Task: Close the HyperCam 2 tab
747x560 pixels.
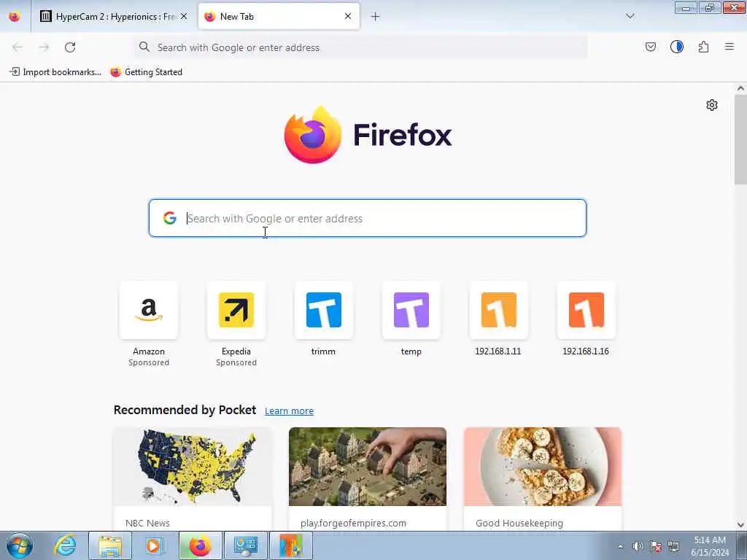Action: pyautogui.click(x=184, y=16)
